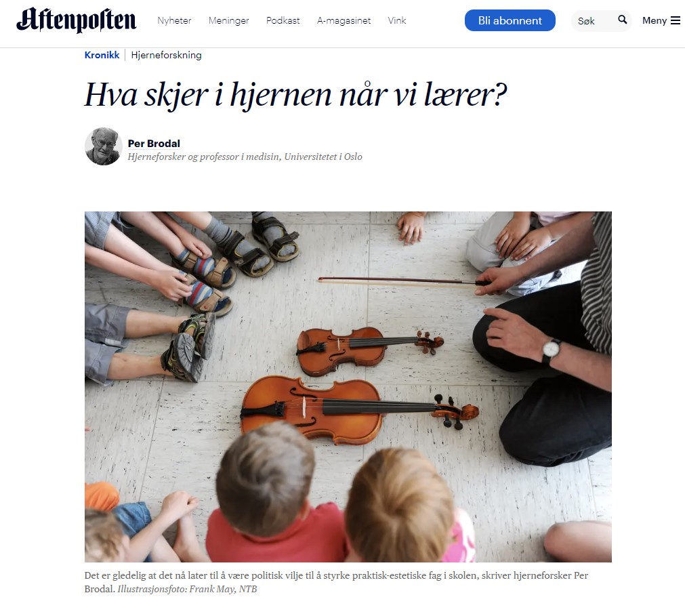Open the Meny hamburger icon

click(676, 20)
